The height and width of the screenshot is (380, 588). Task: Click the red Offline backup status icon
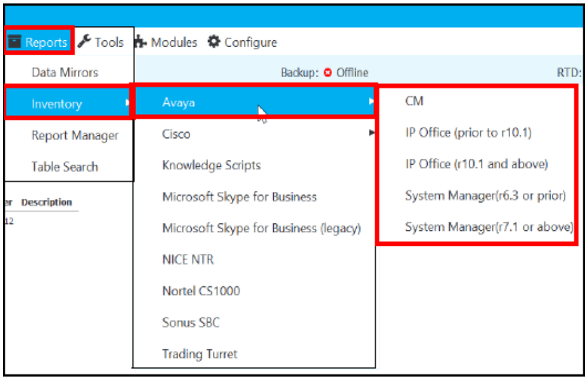(328, 72)
